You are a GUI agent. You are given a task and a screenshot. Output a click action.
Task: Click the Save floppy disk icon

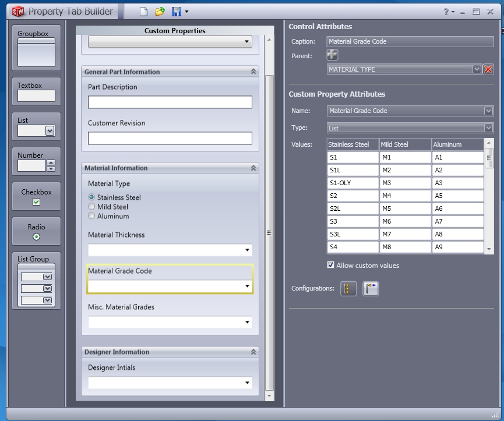pos(177,12)
